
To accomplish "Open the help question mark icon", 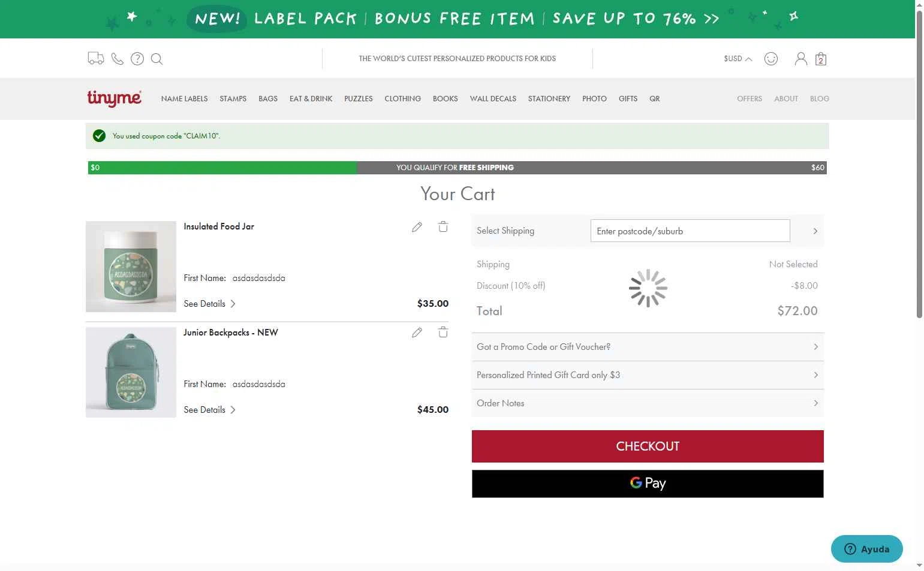I will tap(137, 59).
